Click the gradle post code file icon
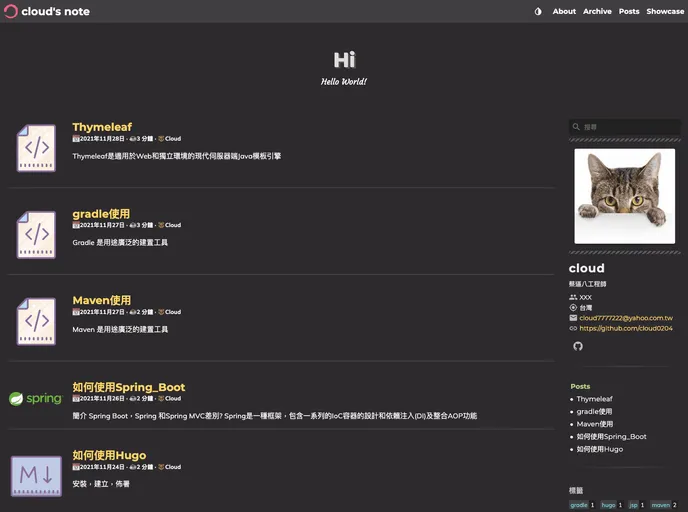Viewport: 688px width, 512px height. coord(36,234)
